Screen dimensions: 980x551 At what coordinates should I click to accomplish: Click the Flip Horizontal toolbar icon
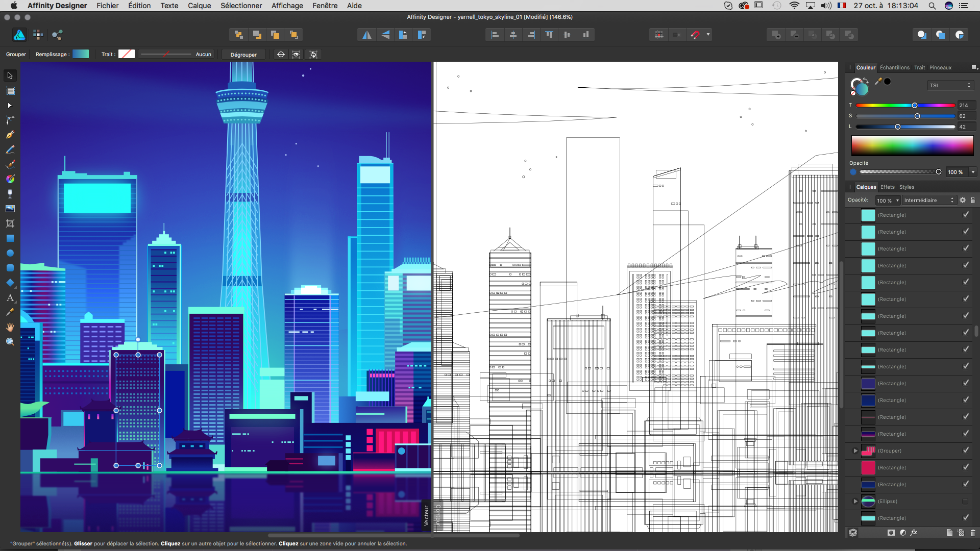(366, 35)
